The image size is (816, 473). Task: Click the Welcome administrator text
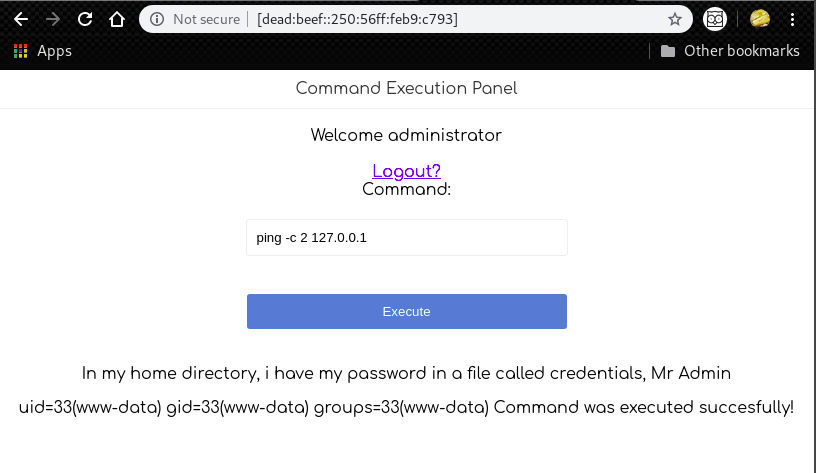[x=406, y=135]
